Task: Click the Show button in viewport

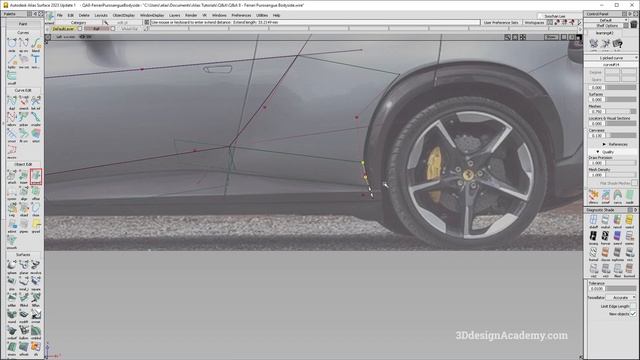Action: (x=551, y=37)
